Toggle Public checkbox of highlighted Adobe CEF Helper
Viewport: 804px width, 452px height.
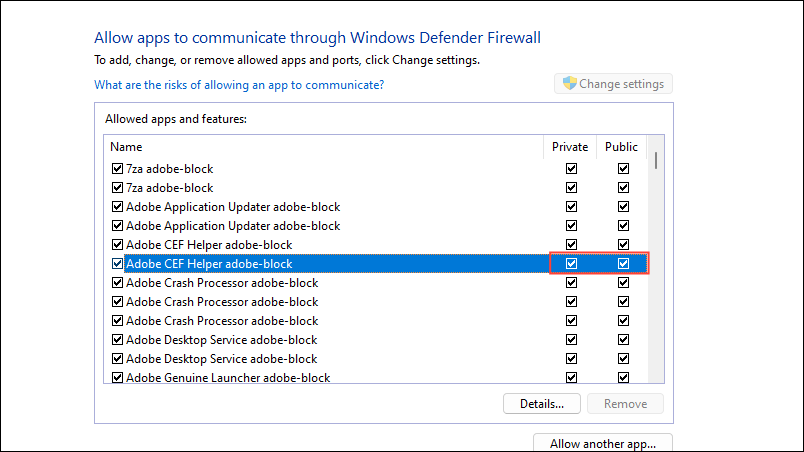click(x=623, y=264)
